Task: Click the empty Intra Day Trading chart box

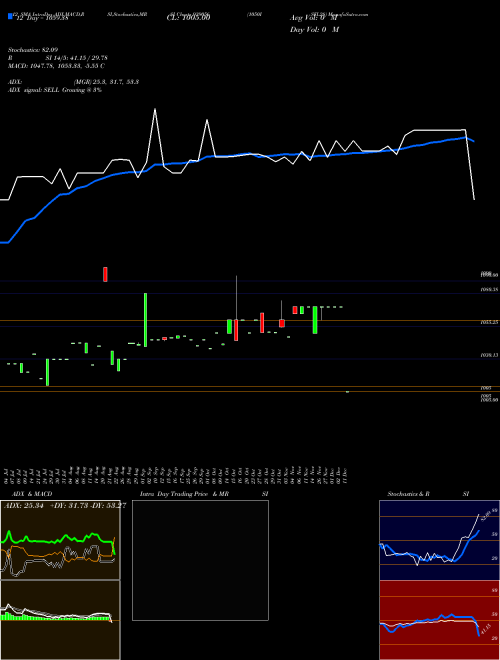Action: tap(200, 560)
